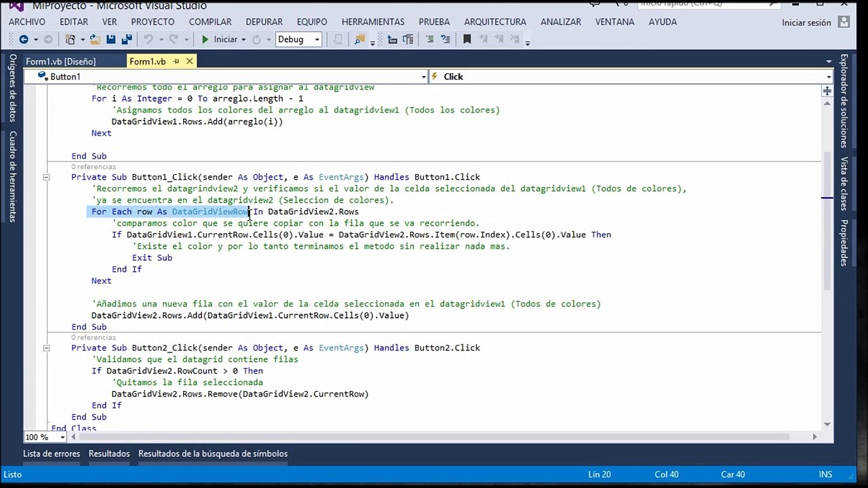This screenshot has height=488, width=868.
Task: Toggle the bookmark icon in toolbar
Action: (x=467, y=39)
